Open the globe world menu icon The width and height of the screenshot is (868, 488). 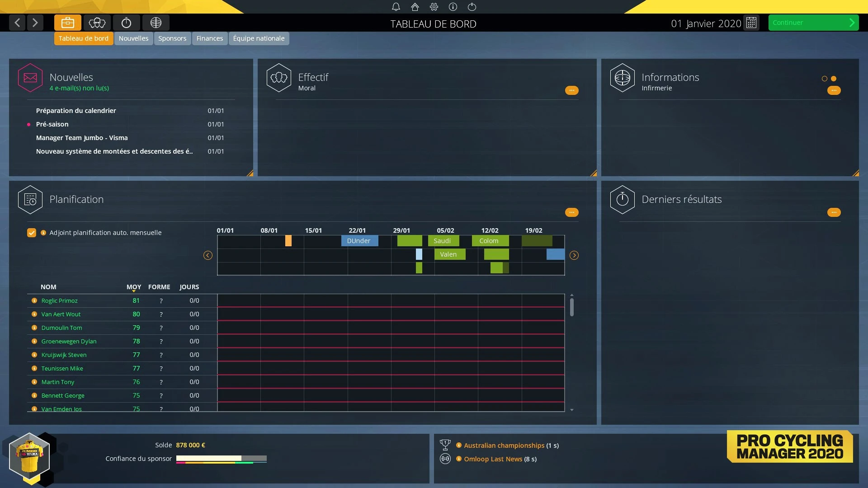click(156, 23)
